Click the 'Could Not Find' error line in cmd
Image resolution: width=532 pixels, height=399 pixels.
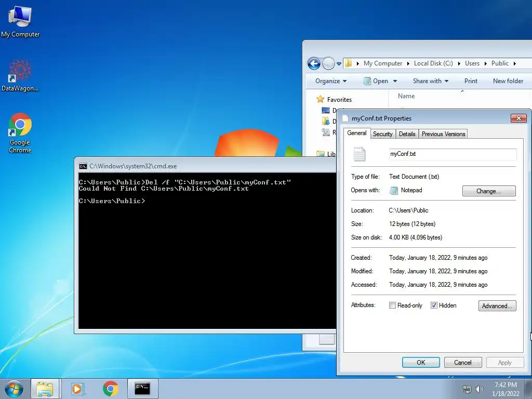pos(164,189)
